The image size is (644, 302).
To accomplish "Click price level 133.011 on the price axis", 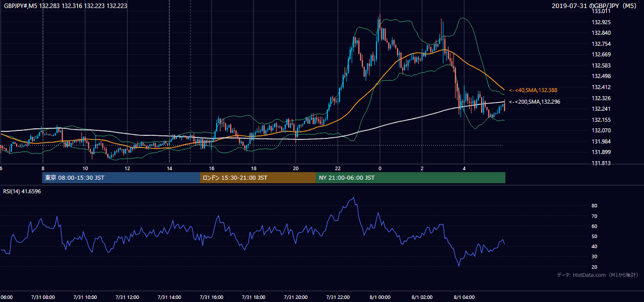I will (602, 11).
